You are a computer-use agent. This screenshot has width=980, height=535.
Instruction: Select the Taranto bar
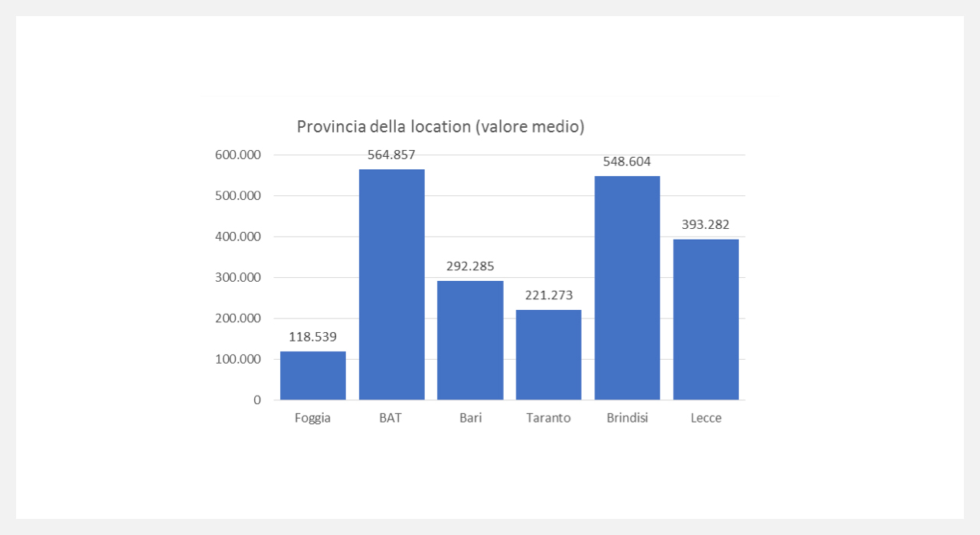click(x=549, y=354)
